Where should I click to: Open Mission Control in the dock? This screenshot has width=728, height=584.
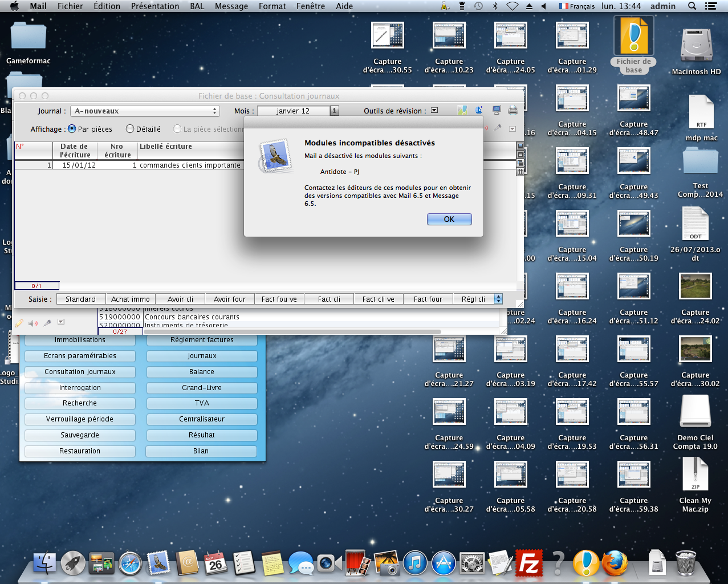(101, 563)
